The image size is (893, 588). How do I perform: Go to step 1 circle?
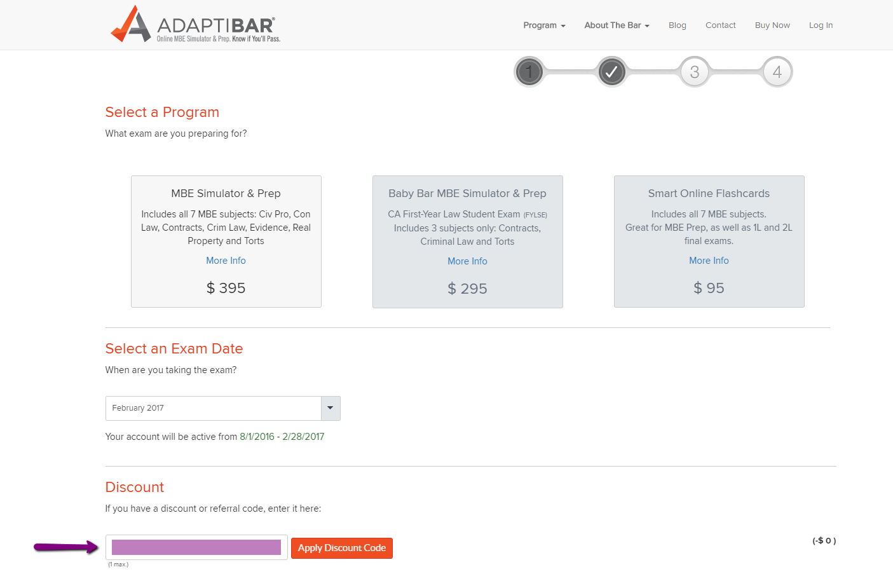coord(529,72)
